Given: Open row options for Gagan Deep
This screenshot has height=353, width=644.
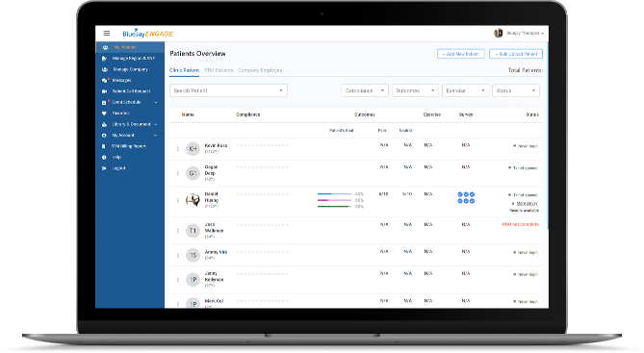Looking at the screenshot, I should [x=178, y=174].
